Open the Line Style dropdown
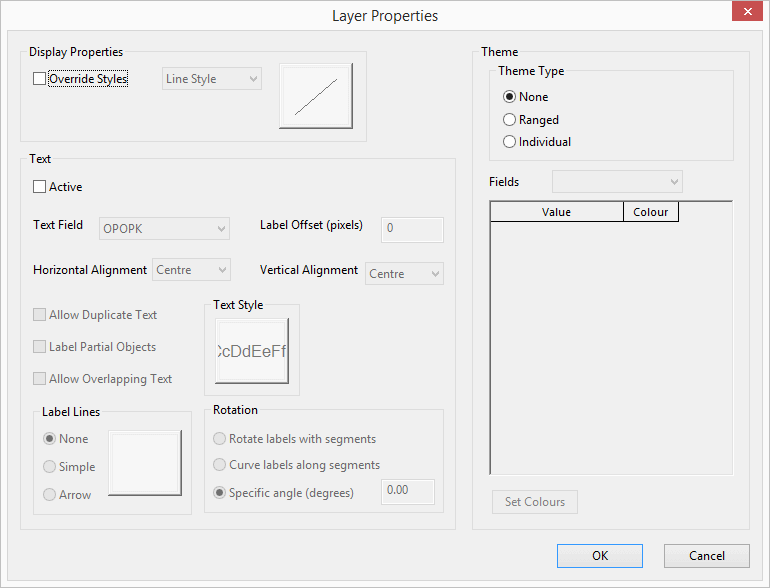This screenshot has width=770, height=588. coord(212,79)
